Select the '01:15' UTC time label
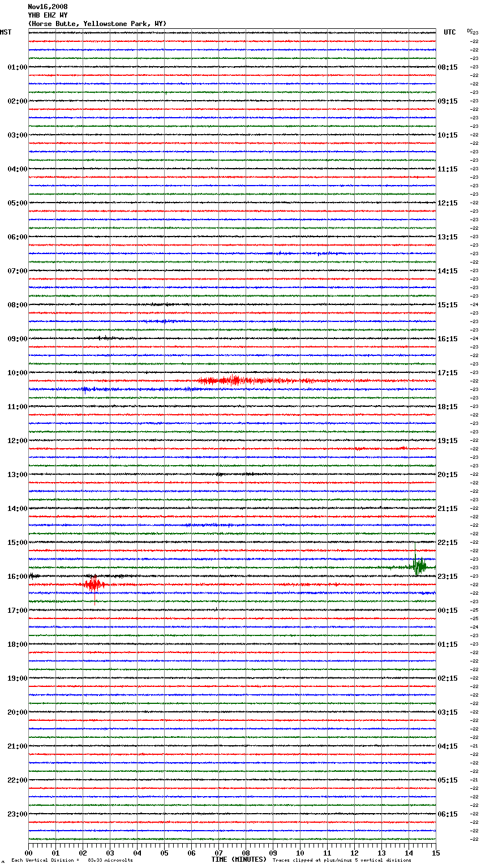 (x=448, y=644)
